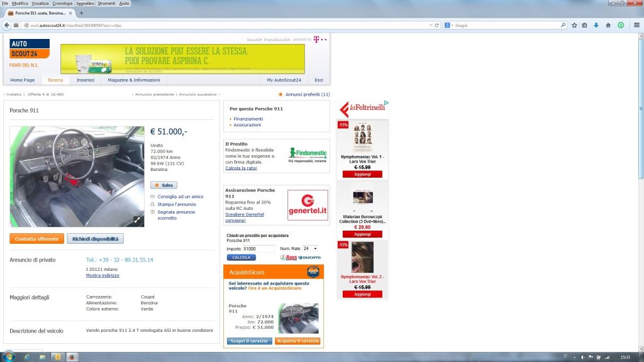
Task: Open the Modifica menu
Action: [x=19, y=3]
